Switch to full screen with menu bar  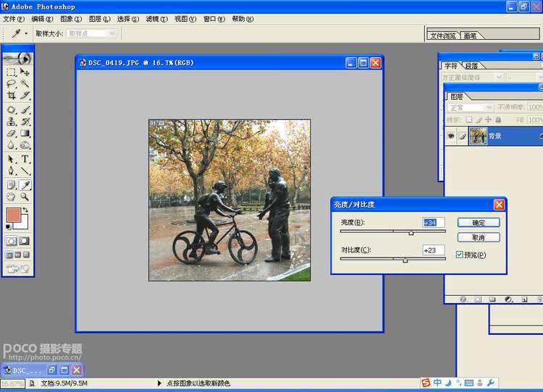tap(17, 255)
